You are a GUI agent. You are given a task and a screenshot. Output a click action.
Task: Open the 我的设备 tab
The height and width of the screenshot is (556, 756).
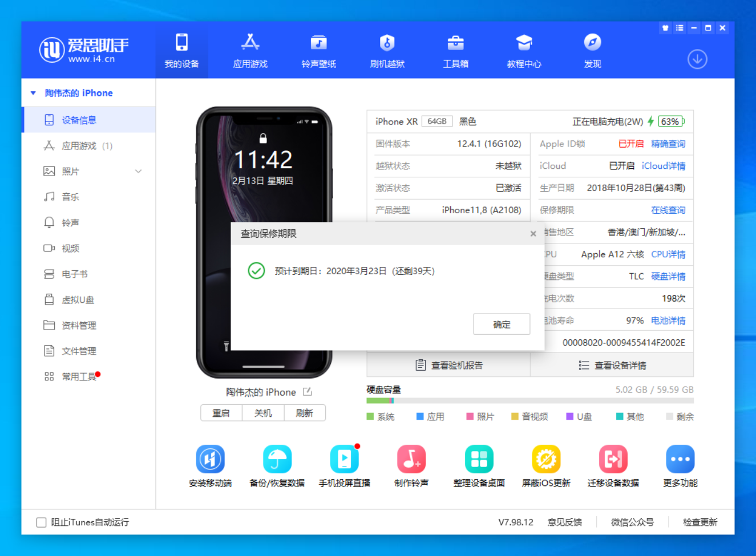181,51
